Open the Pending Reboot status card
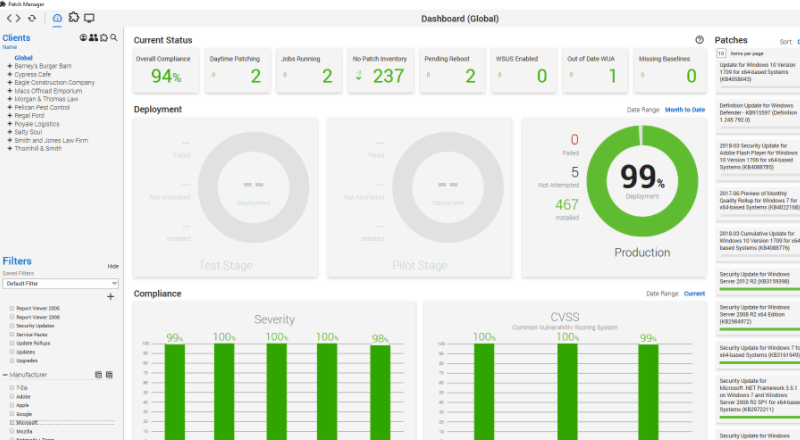The width and height of the screenshot is (800, 440). pyautogui.click(x=452, y=70)
